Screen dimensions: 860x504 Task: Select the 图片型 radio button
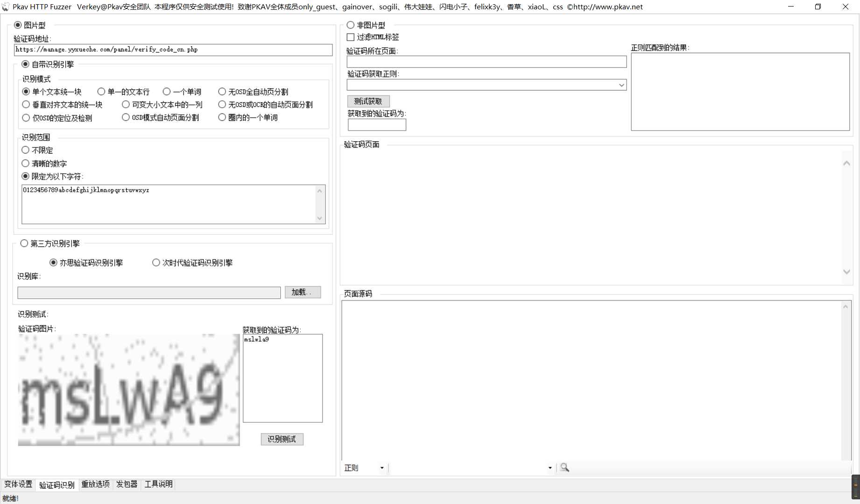[18, 25]
